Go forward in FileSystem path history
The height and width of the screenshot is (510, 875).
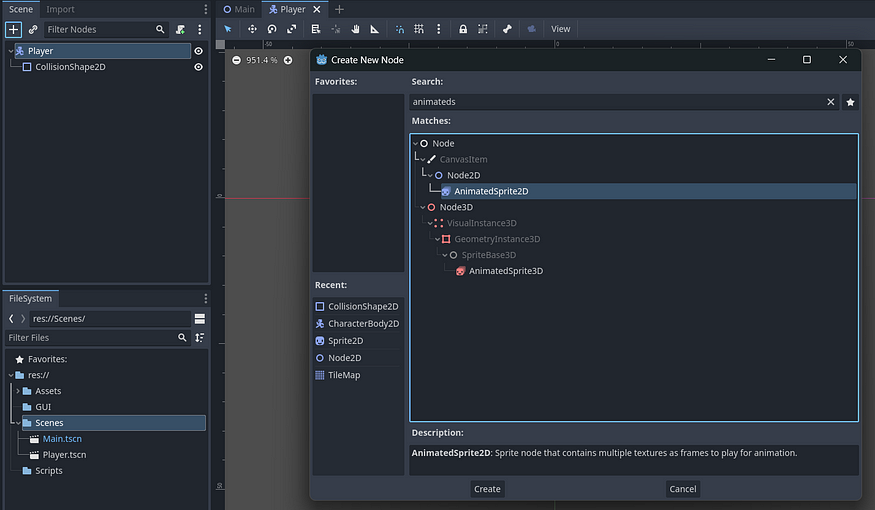(x=23, y=319)
